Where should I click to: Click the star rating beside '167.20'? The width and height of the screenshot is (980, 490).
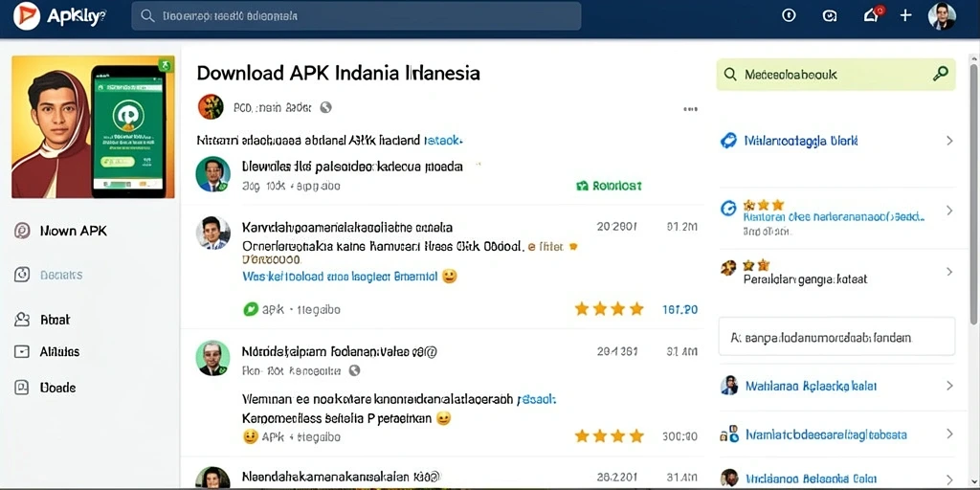[610, 309]
